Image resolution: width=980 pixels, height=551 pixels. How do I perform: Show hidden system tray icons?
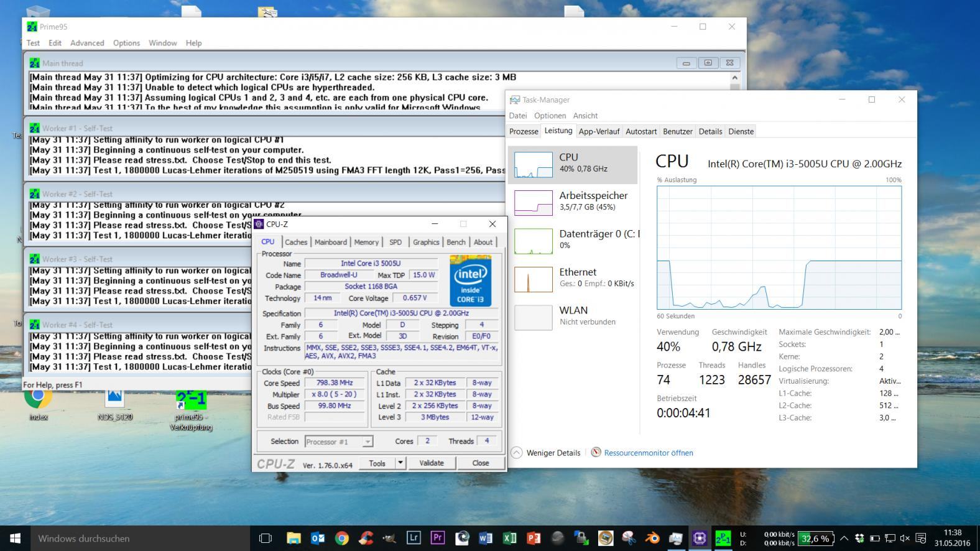844,539
